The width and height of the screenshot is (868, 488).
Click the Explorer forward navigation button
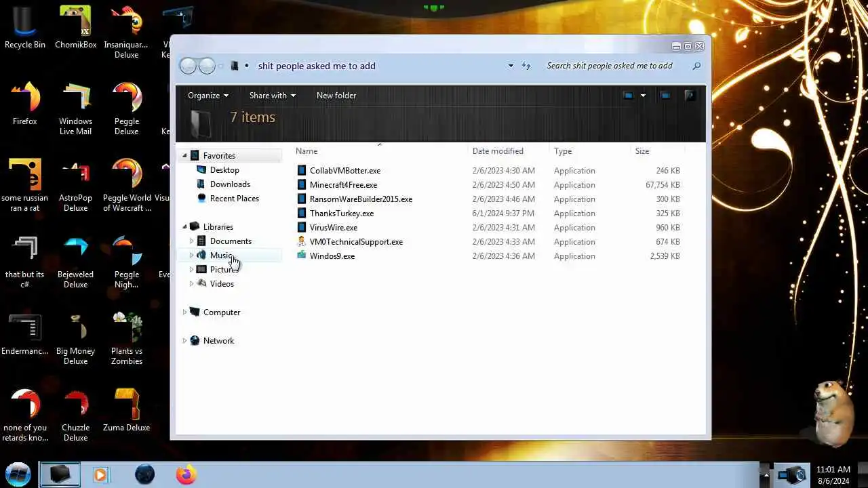coord(207,66)
